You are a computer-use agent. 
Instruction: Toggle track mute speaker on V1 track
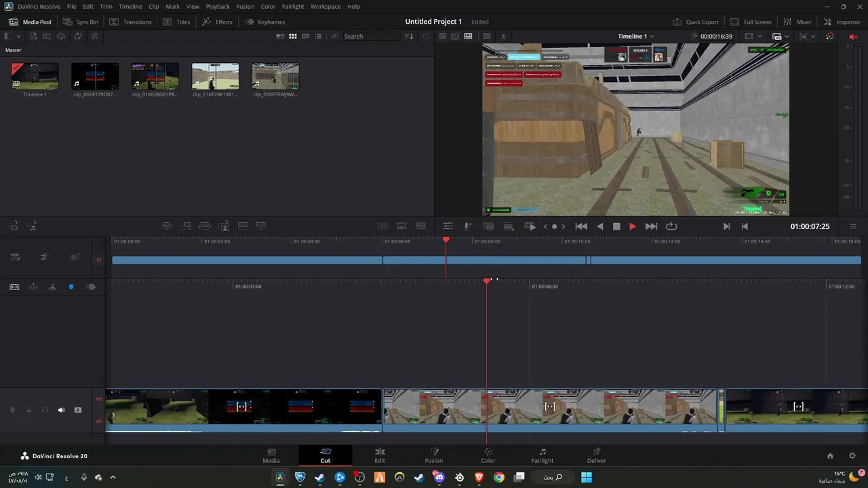61,410
